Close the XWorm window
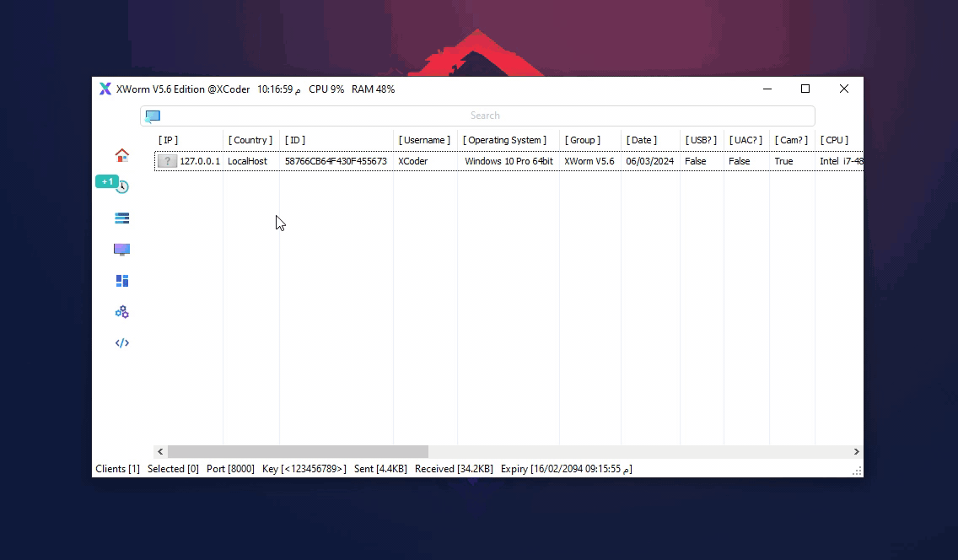Screen dimensions: 958x560 pyautogui.click(x=844, y=89)
